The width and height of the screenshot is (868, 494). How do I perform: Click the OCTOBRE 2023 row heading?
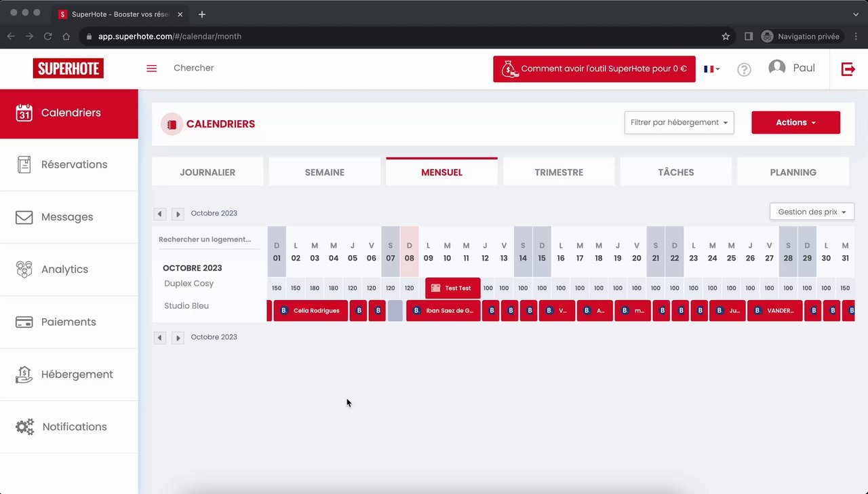point(193,268)
